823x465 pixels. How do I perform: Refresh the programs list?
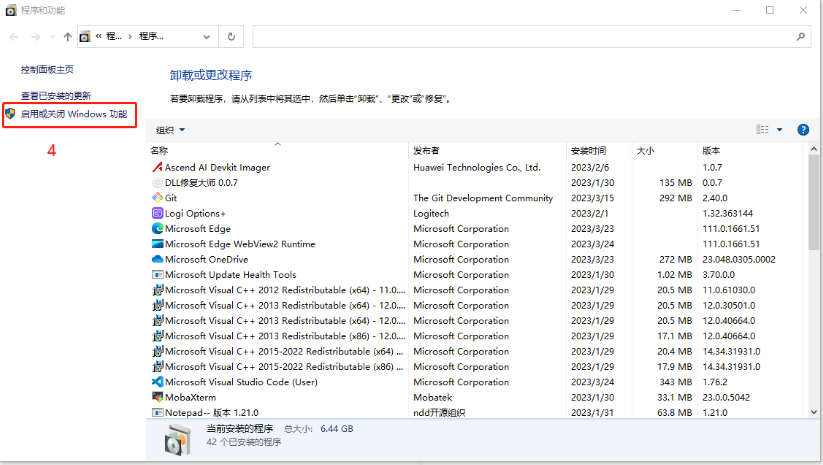231,36
